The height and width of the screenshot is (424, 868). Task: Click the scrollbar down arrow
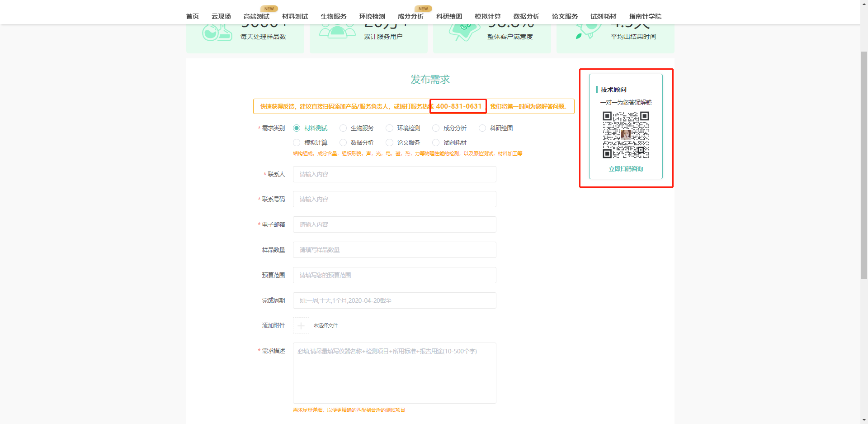864,420
